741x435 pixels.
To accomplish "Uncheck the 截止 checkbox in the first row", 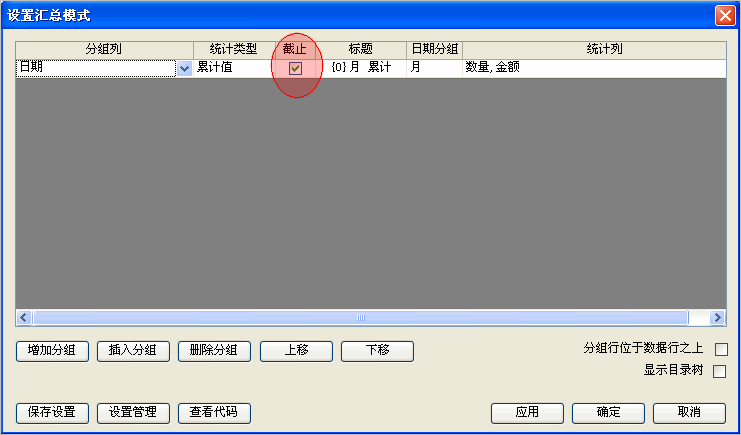I will tap(296, 68).
